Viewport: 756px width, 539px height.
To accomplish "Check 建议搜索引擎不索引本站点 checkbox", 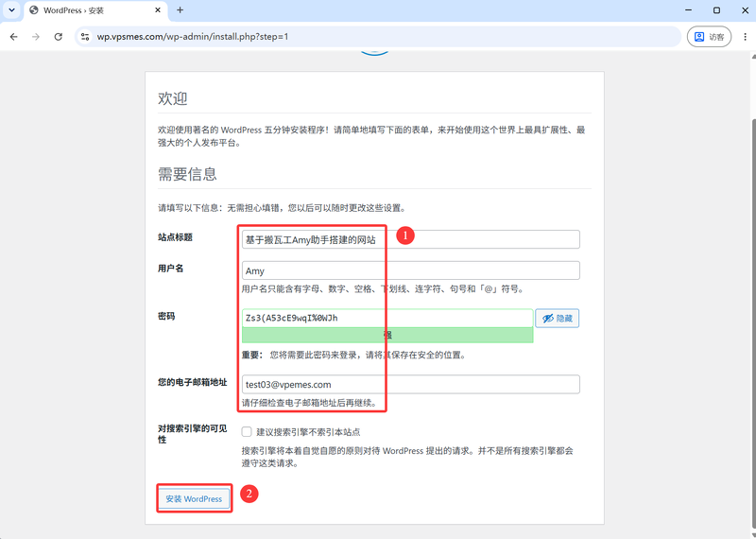I will click(x=247, y=432).
